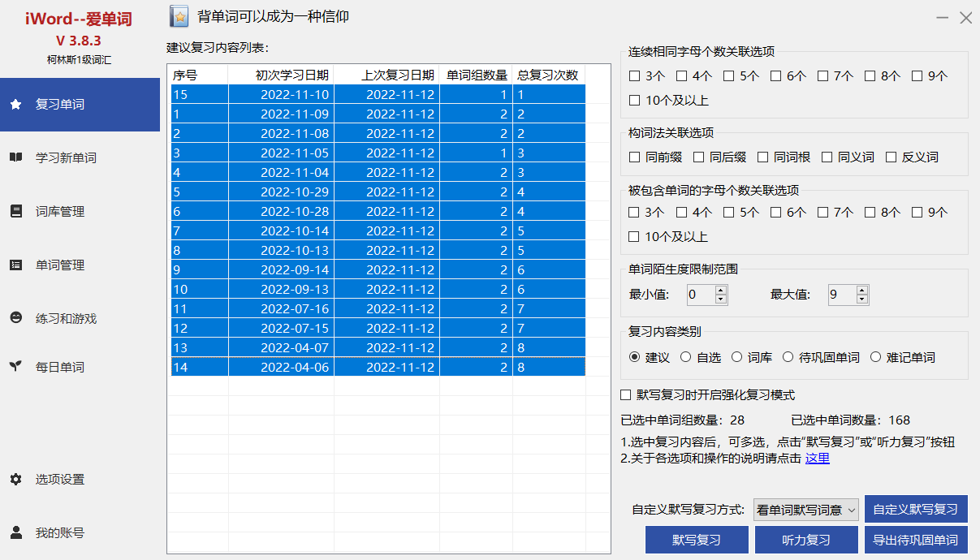
Task: Open the 自定义默写复习方式 dropdown
Action: [x=805, y=510]
